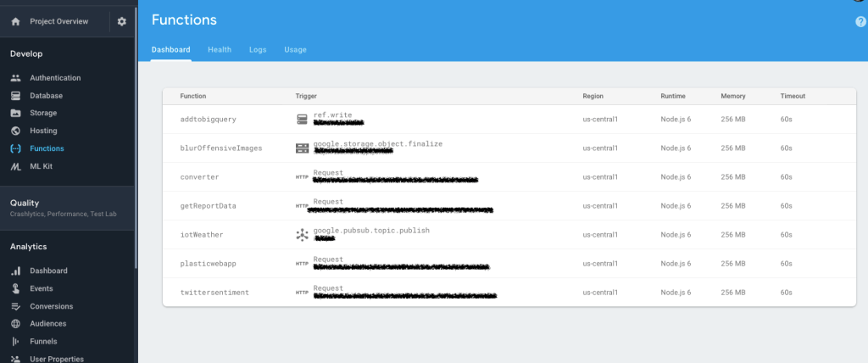Screen dimensions: 868x363
Task: Click the Events touch icon
Action: 15,288
